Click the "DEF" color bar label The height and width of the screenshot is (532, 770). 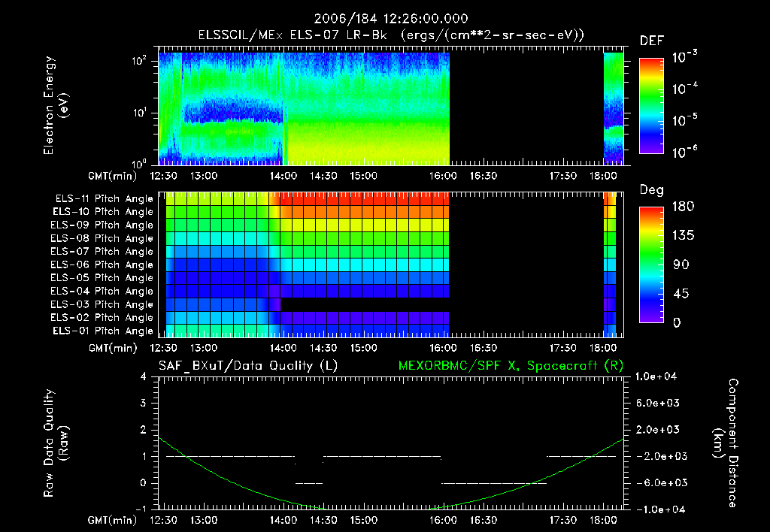[651, 41]
